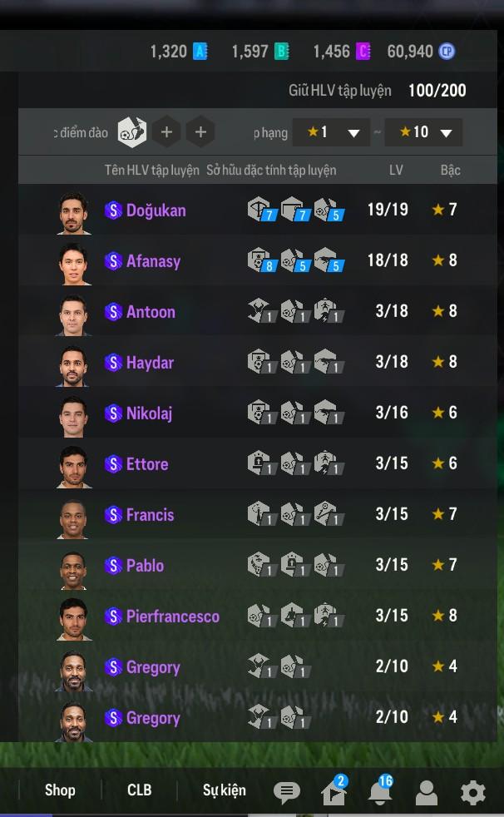Image resolution: width=504 pixels, height=817 pixels.
Task: Open the user profile icon
Action: pyautogui.click(x=427, y=793)
